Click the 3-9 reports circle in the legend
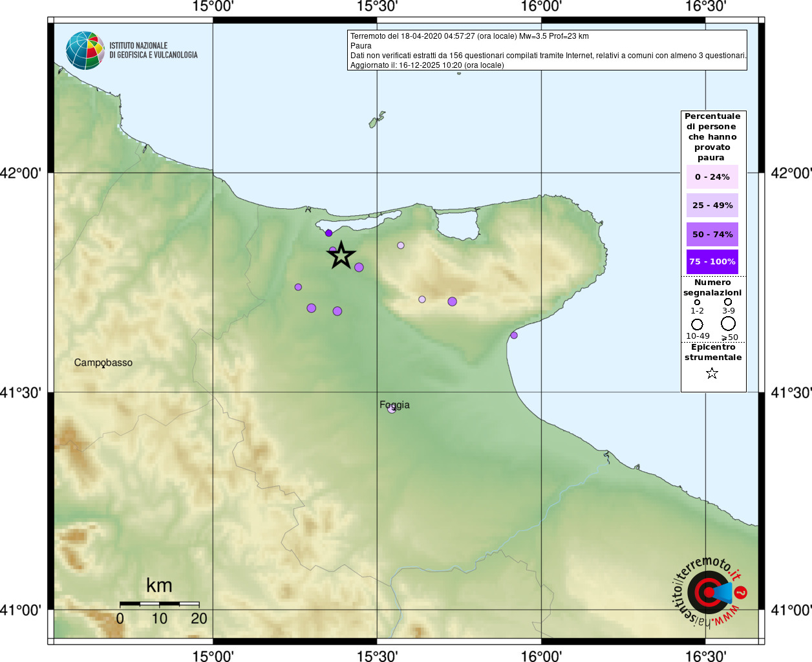 [x=728, y=301]
